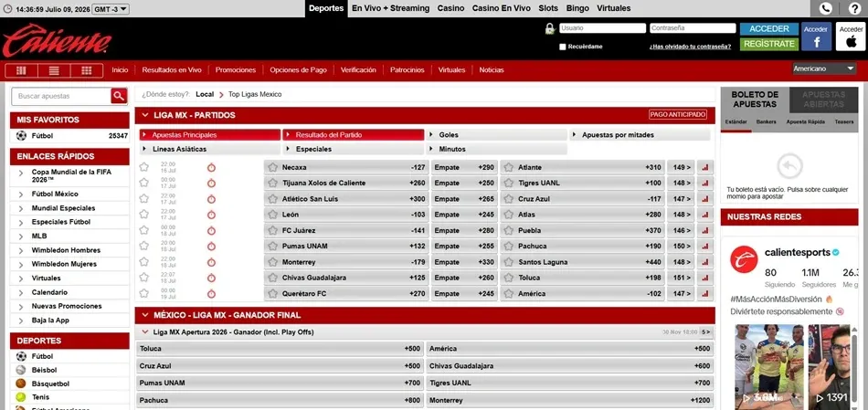Click the Facebook login icon

click(816, 37)
